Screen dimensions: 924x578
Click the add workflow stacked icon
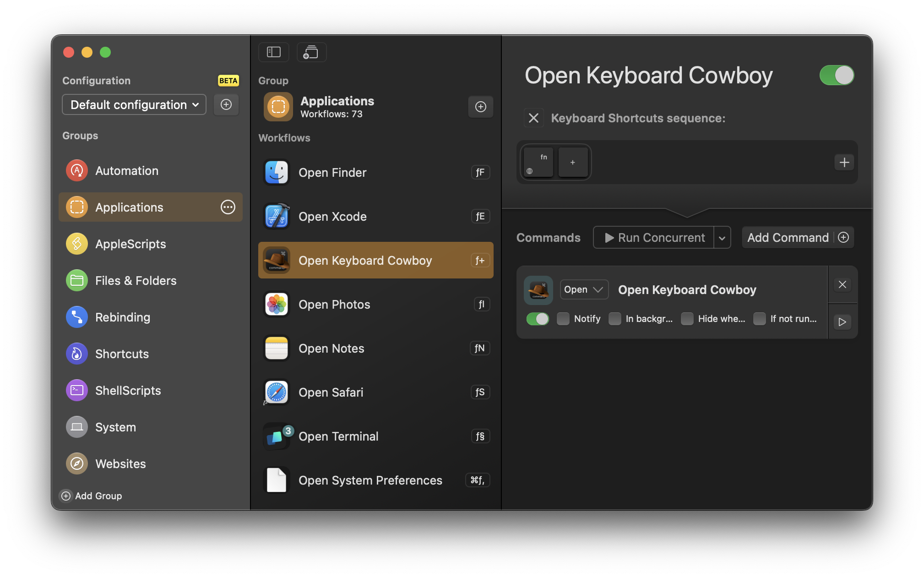(x=311, y=52)
